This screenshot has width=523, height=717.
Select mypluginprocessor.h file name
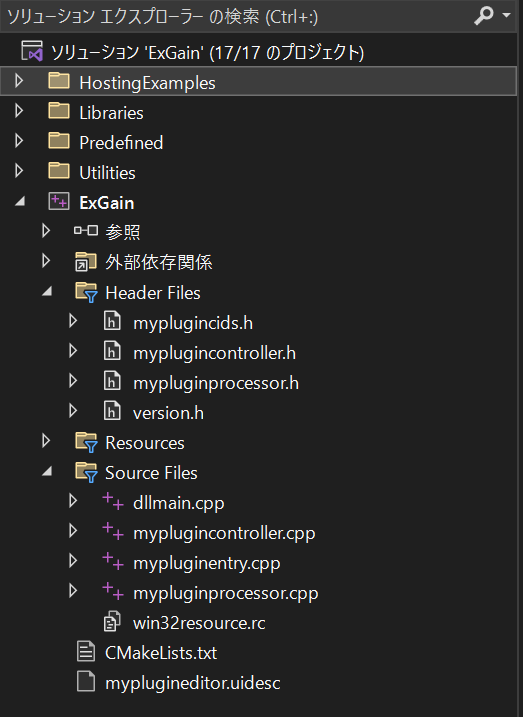click(216, 383)
